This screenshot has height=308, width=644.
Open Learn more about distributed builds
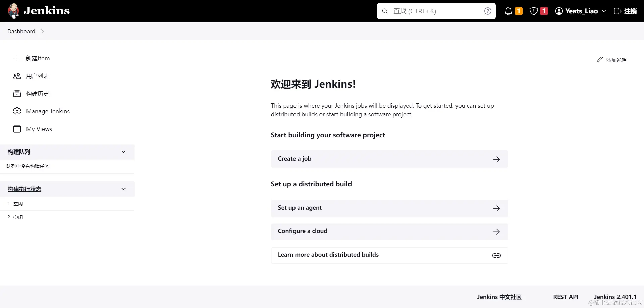(x=389, y=255)
